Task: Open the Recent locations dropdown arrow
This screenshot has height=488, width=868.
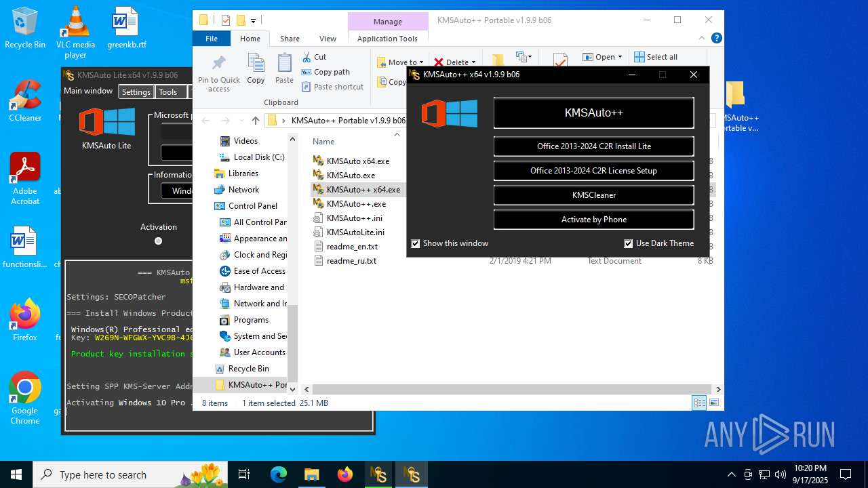Action: (241, 121)
